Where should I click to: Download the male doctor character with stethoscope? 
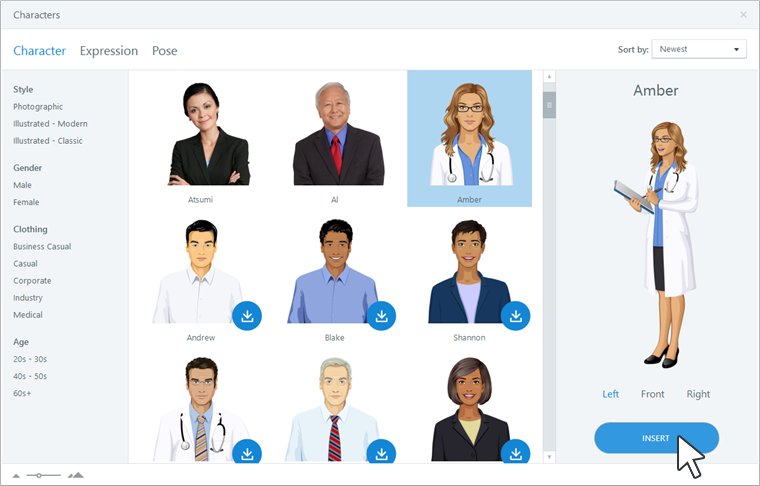pyautogui.click(x=247, y=451)
